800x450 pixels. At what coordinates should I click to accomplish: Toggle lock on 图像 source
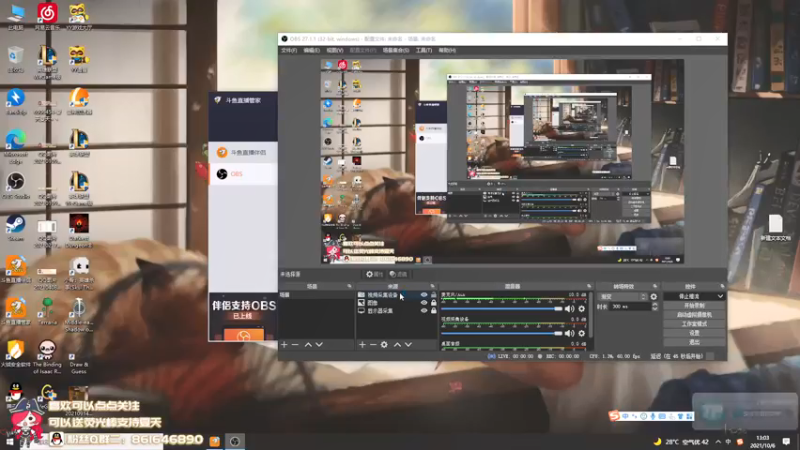click(434, 303)
